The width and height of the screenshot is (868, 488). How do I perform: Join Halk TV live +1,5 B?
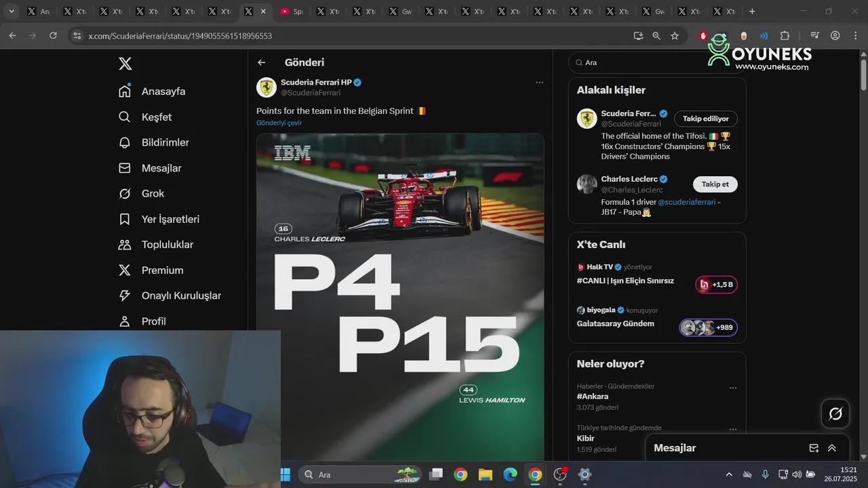pyautogui.click(x=716, y=285)
